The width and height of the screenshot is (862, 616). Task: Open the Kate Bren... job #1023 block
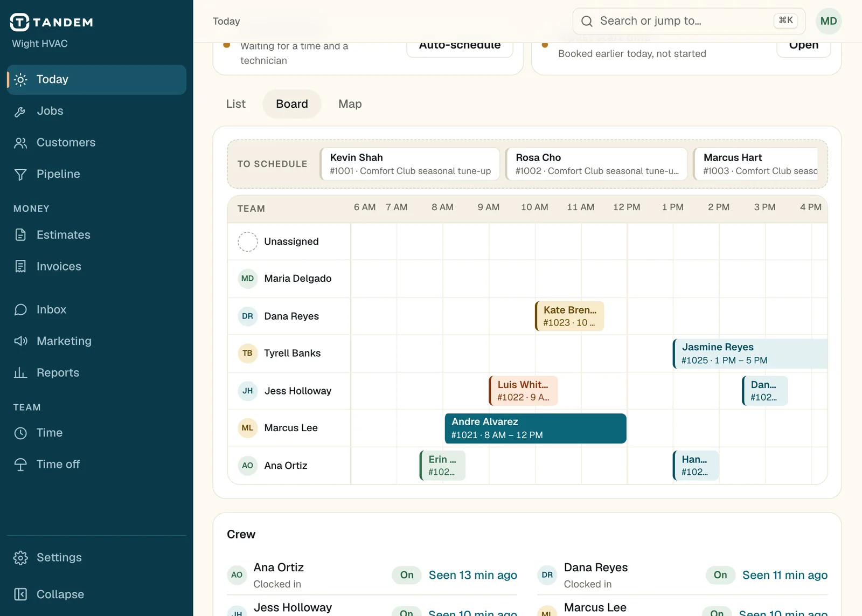tap(569, 316)
